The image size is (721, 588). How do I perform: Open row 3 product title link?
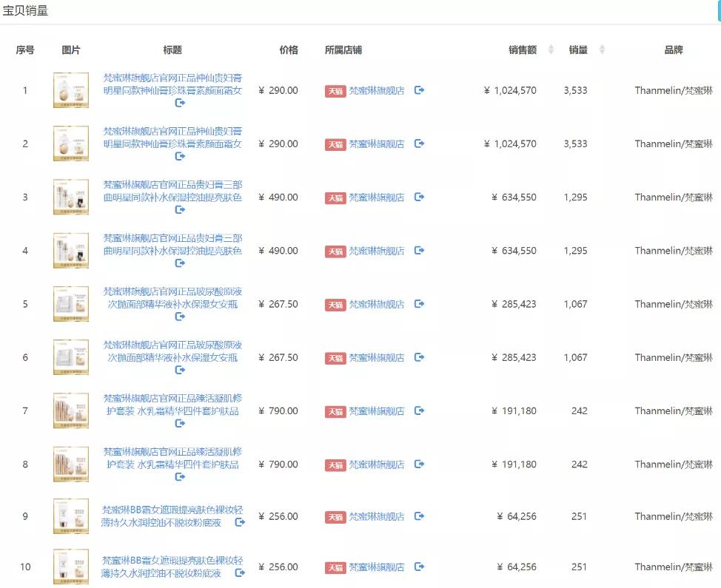pyautogui.click(x=172, y=191)
